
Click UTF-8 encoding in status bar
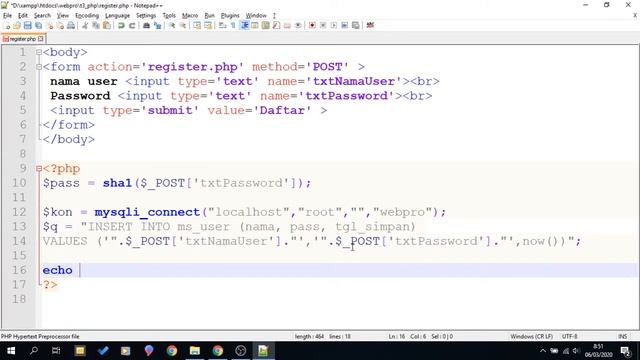pos(569,336)
